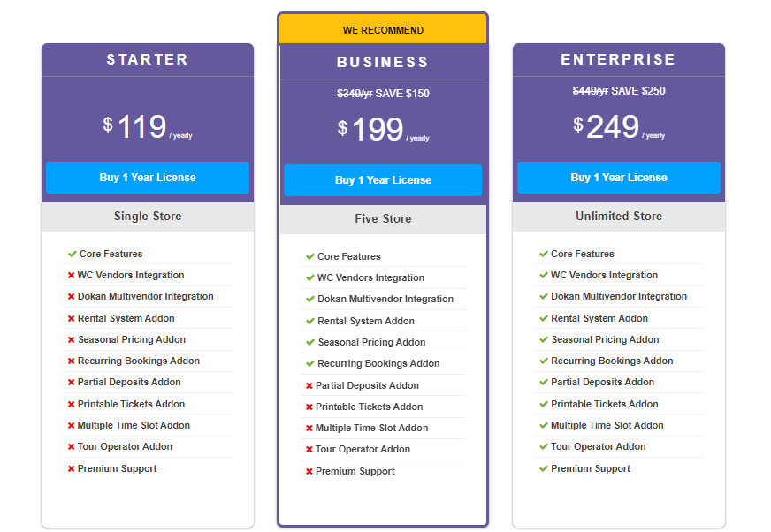This screenshot has width=771, height=532.
Task: Toggle the Premium Support check in Enterprise
Action: pyautogui.click(x=543, y=467)
